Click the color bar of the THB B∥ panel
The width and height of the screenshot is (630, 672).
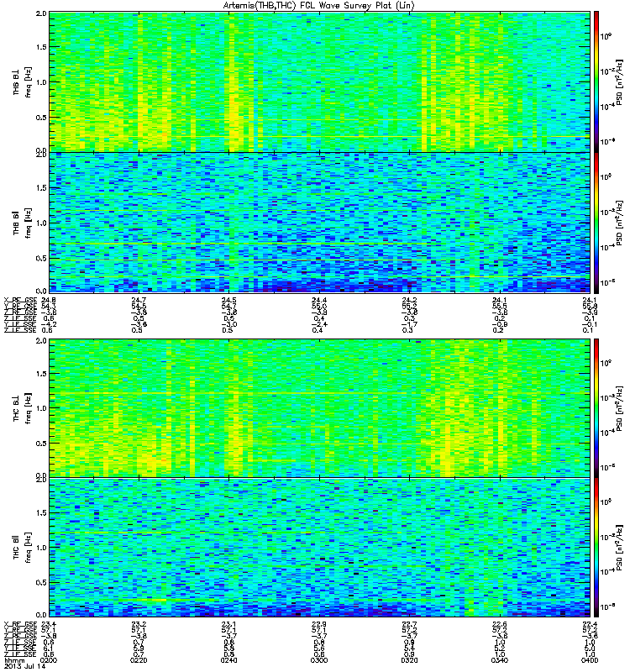(x=596, y=223)
